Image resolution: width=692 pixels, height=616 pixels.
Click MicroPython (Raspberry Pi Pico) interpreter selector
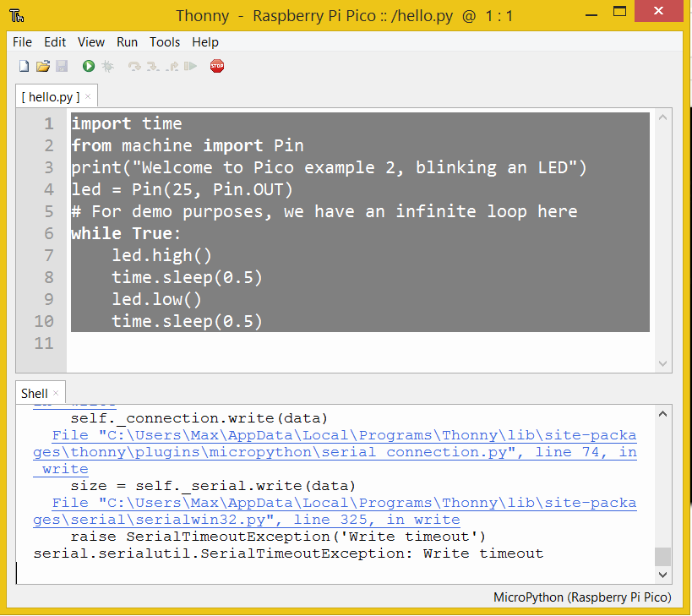pos(582,597)
